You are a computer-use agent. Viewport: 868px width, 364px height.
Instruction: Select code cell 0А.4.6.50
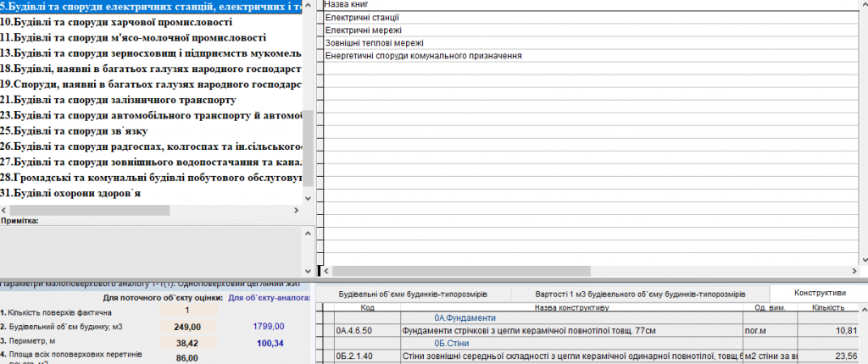pos(368,331)
